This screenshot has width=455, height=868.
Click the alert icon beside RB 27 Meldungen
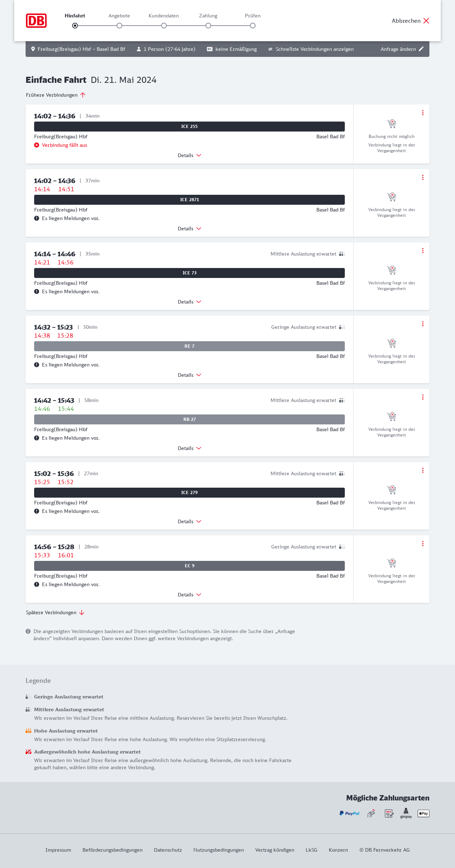37,438
